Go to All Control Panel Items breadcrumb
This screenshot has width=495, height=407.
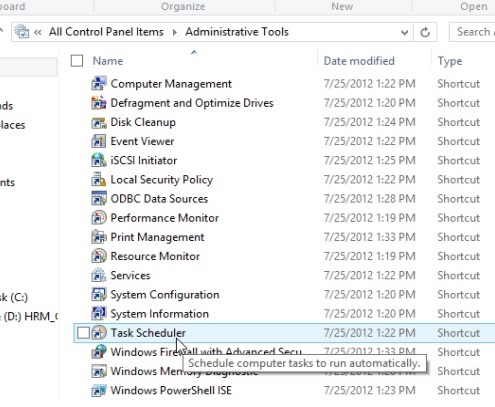(x=106, y=32)
